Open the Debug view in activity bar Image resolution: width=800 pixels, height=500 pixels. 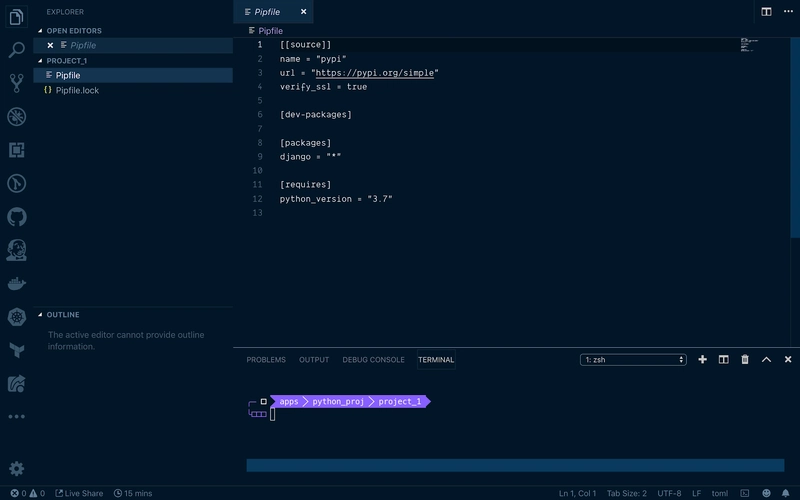point(16,117)
